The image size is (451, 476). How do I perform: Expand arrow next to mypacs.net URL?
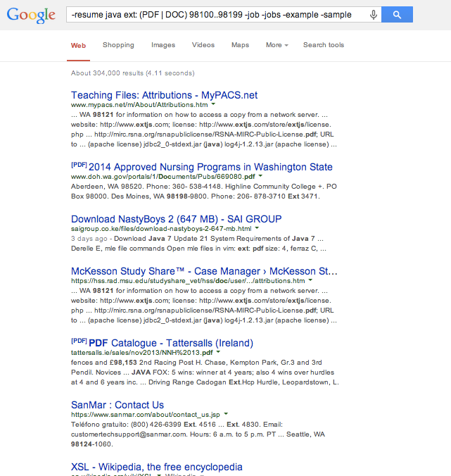pos(213,104)
